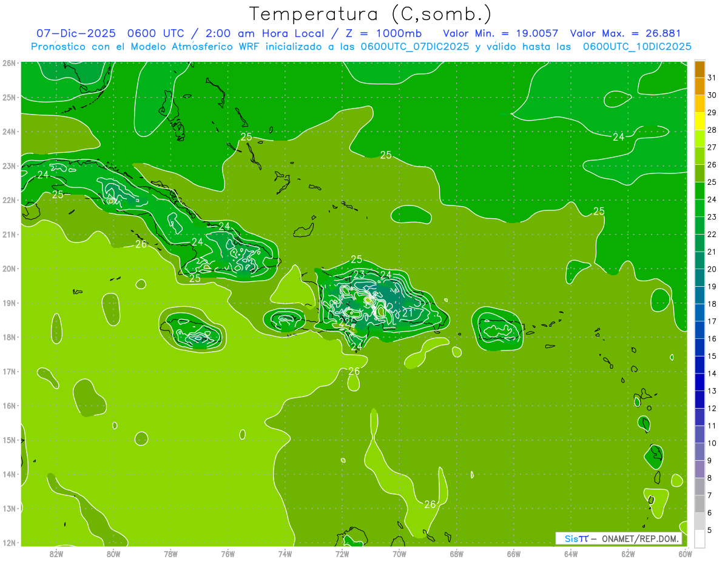Click forecast end time "0600UTC_10DIC2025"
728x562 pixels.
coord(637,47)
